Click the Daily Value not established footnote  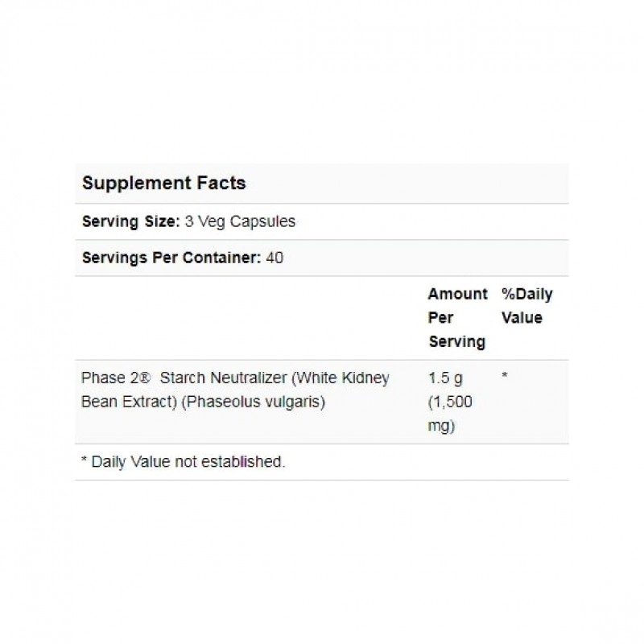(188, 462)
